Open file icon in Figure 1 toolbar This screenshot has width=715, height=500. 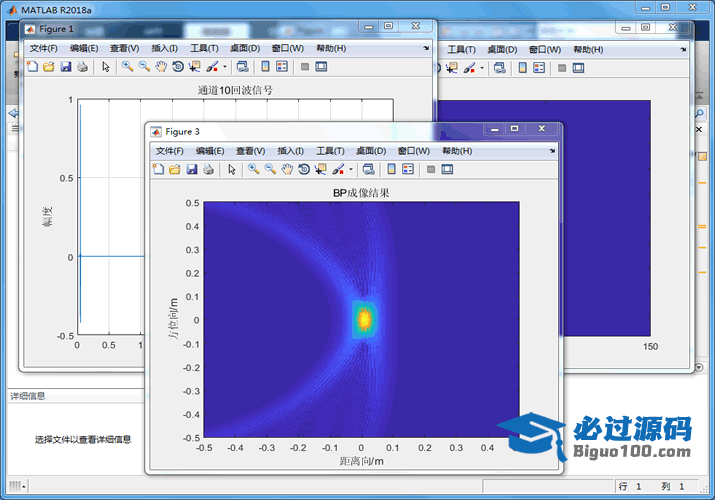tap(49, 67)
